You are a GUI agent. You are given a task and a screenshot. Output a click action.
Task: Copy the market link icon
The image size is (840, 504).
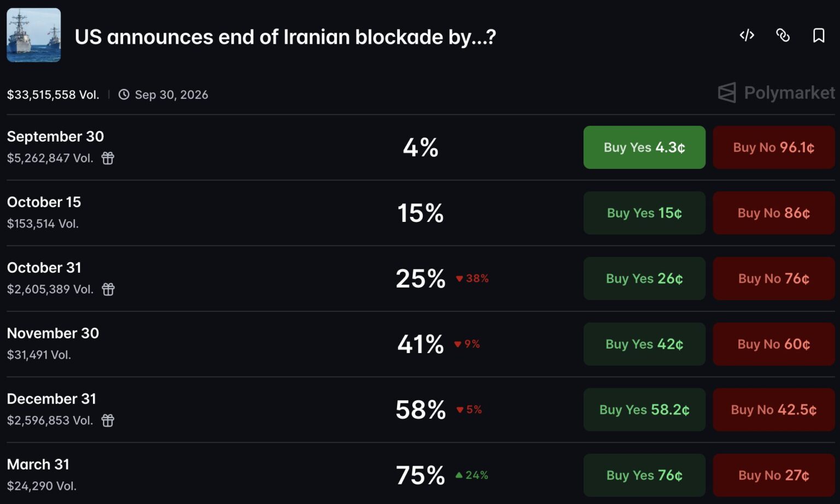tap(783, 36)
